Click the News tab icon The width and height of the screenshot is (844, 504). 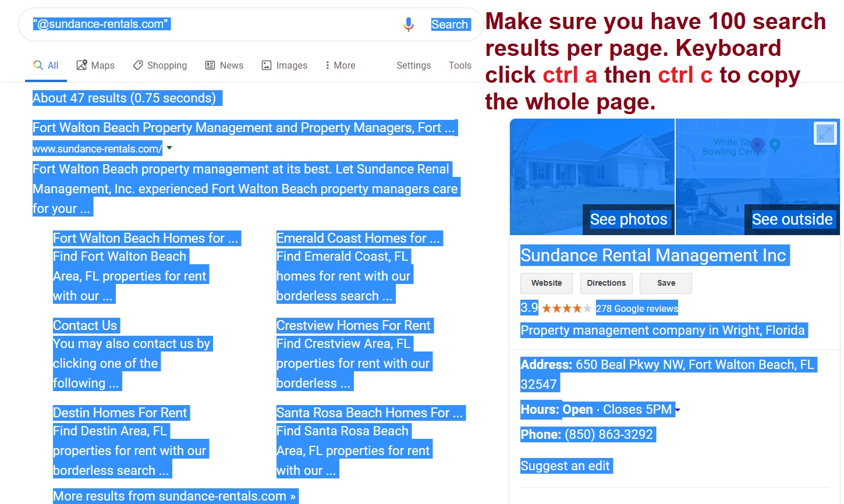[210, 65]
